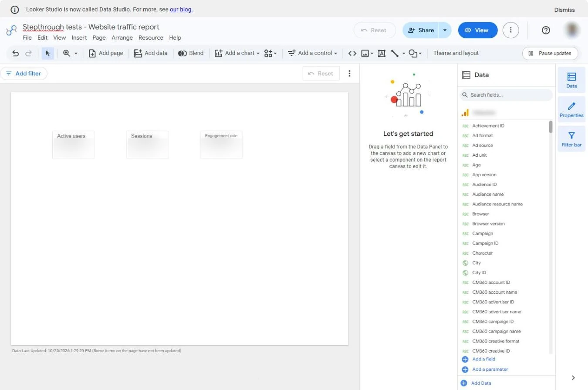
Task: Collapse the side panel with the chevron
Action: click(x=573, y=378)
